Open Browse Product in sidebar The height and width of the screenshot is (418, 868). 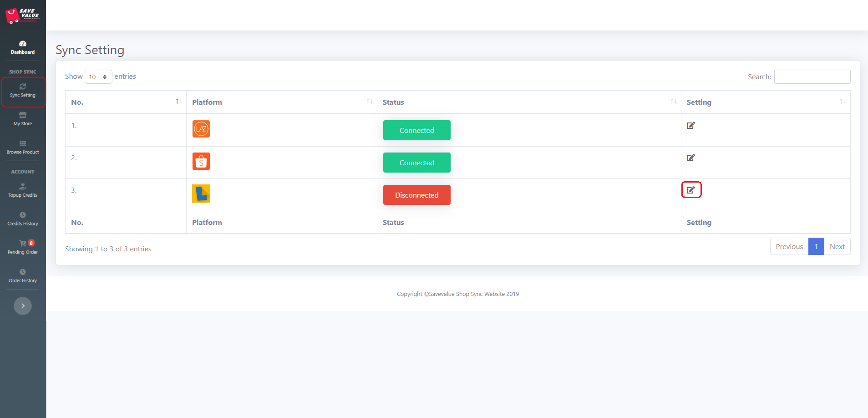pyautogui.click(x=23, y=148)
